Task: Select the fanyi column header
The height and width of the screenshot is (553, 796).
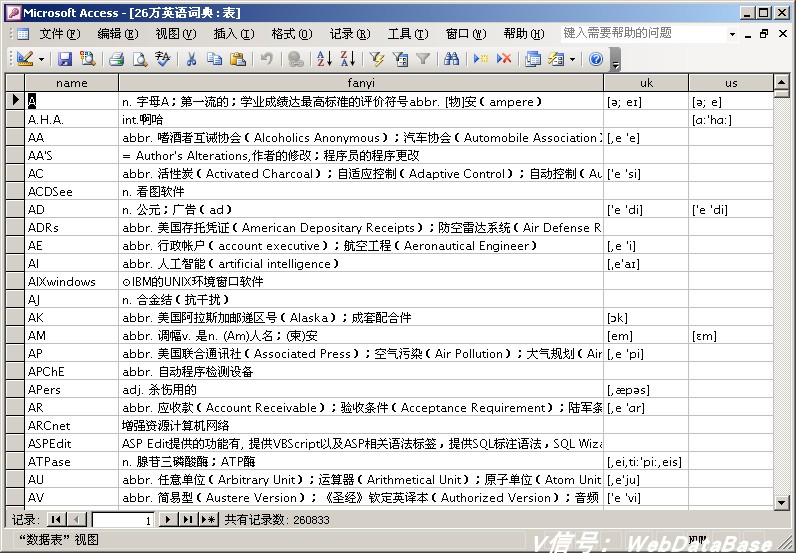Action: point(361,83)
